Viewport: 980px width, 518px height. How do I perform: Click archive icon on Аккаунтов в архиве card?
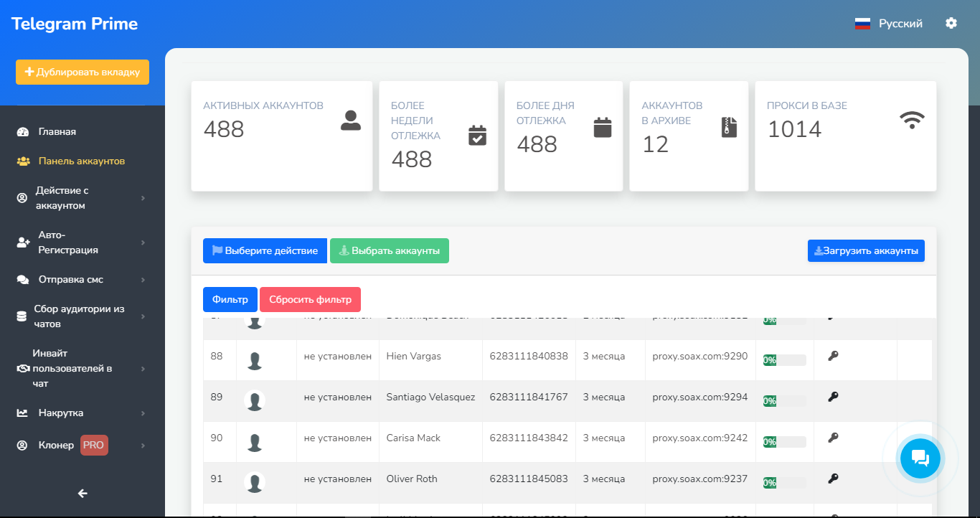tap(729, 128)
